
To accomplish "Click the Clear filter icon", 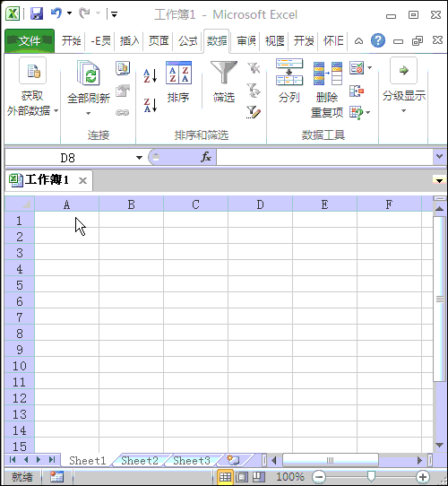I will coord(254,68).
